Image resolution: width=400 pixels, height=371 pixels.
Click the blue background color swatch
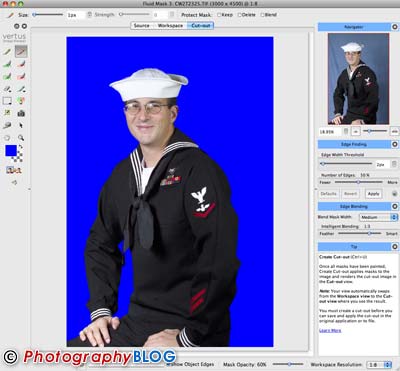click(x=11, y=151)
